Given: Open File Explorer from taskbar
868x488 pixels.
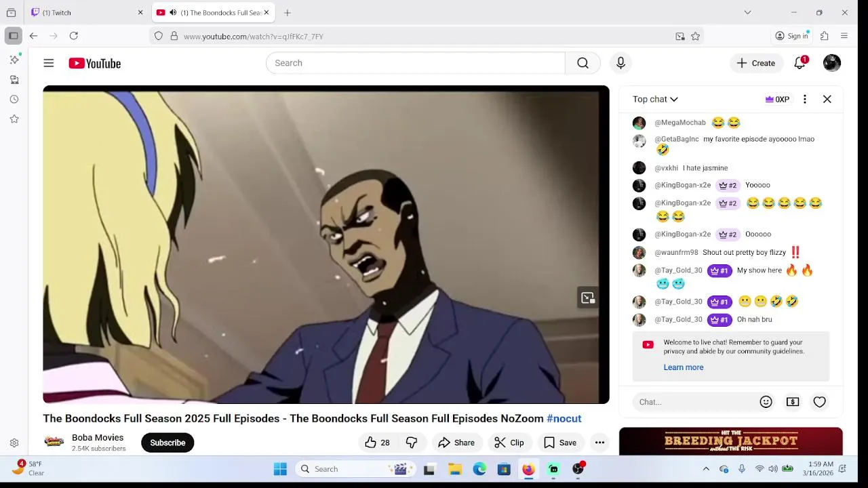Looking at the screenshot, I should [455, 469].
